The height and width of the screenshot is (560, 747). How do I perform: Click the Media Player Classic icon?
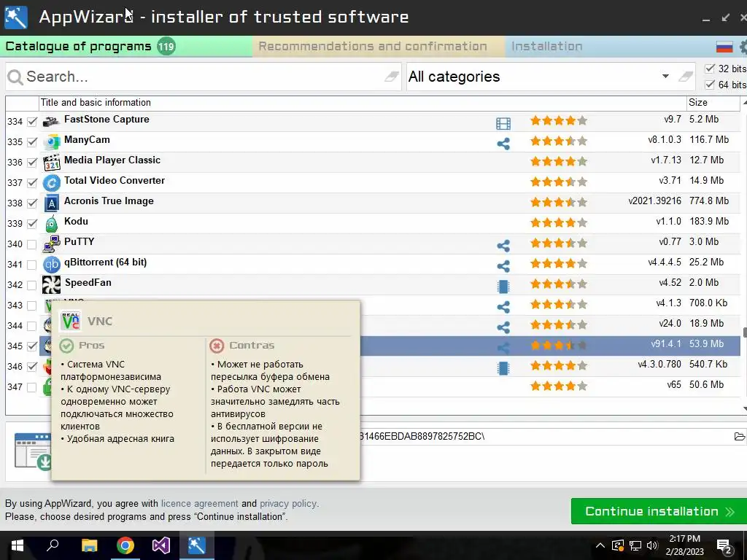(52, 163)
